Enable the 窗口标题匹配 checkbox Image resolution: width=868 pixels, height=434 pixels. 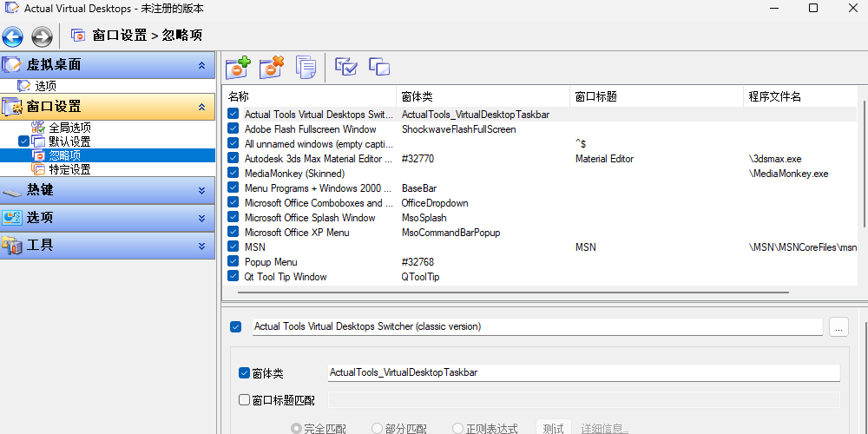click(244, 399)
